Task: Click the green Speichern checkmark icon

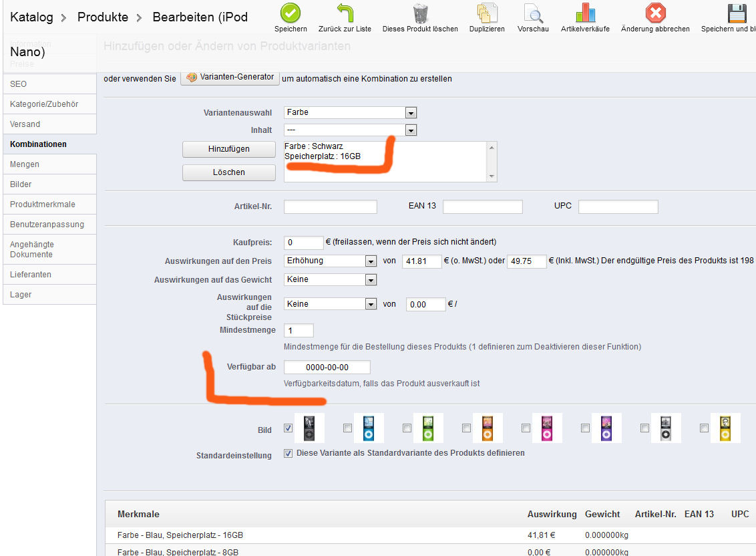Action: pos(291,13)
